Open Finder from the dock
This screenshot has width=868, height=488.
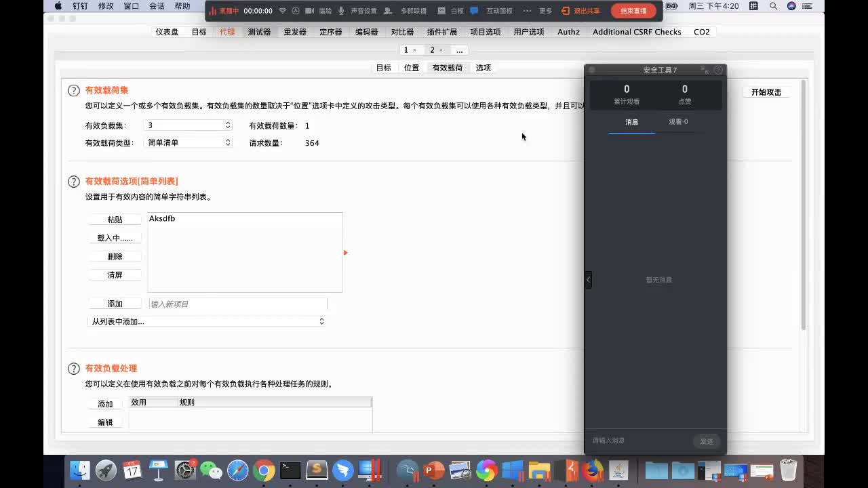click(x=80, y=470)
